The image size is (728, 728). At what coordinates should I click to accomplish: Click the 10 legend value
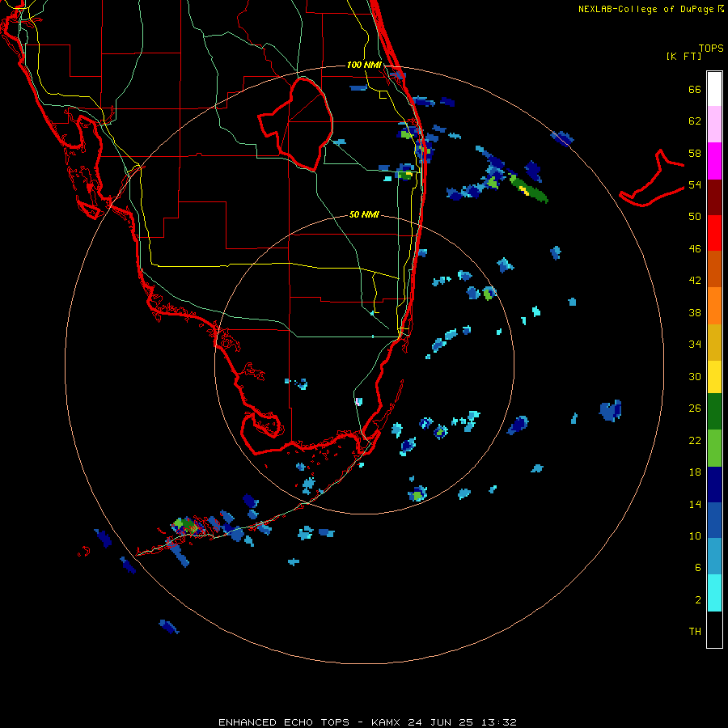coord(695,536)
